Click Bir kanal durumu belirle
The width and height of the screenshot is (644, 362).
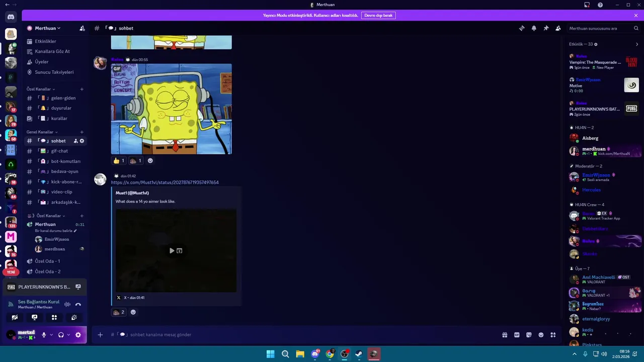tap(56, 231)
